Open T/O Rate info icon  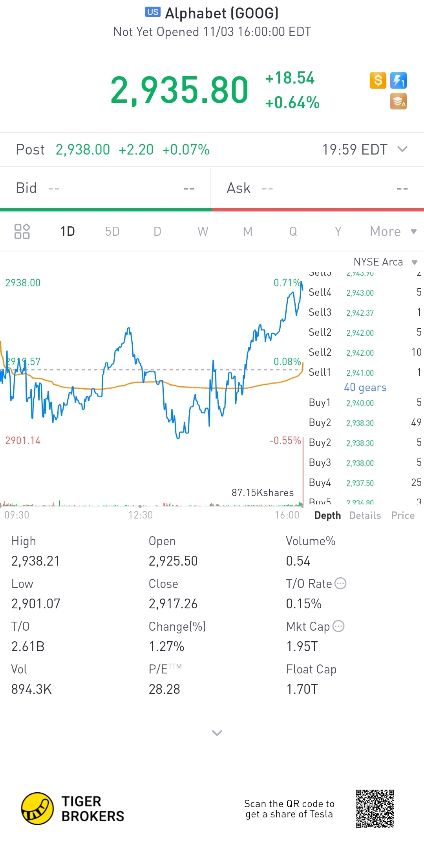(x=340, y=584)
